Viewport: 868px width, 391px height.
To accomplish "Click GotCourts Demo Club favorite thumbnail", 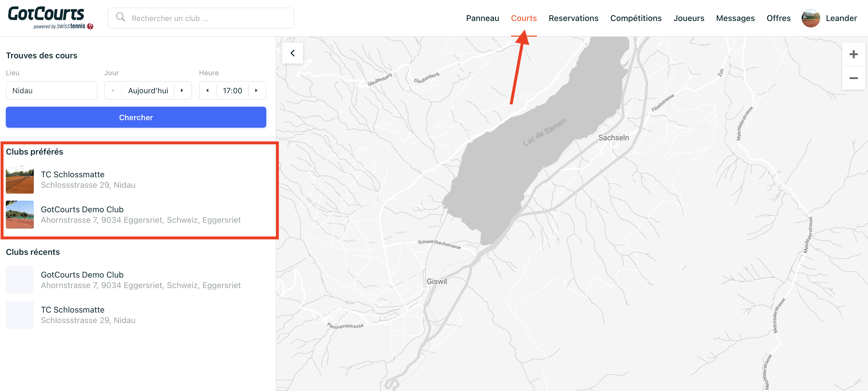I will (20, 215).
